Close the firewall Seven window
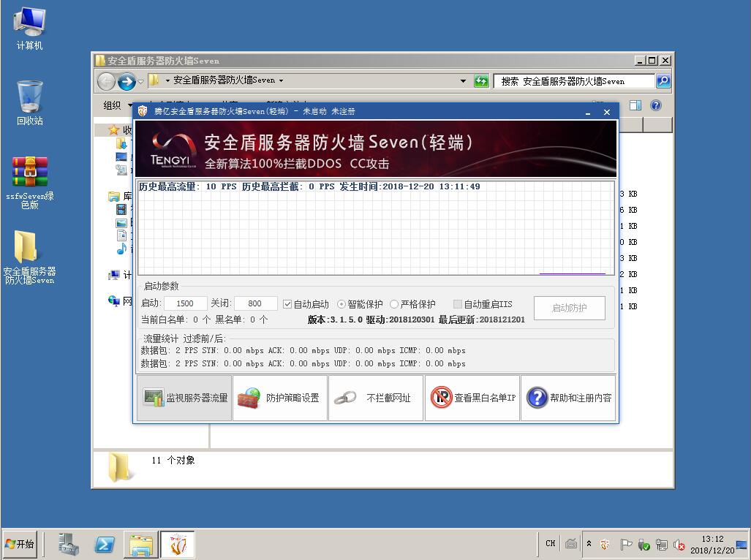This screenshot has height=560, width=751. 607,112
